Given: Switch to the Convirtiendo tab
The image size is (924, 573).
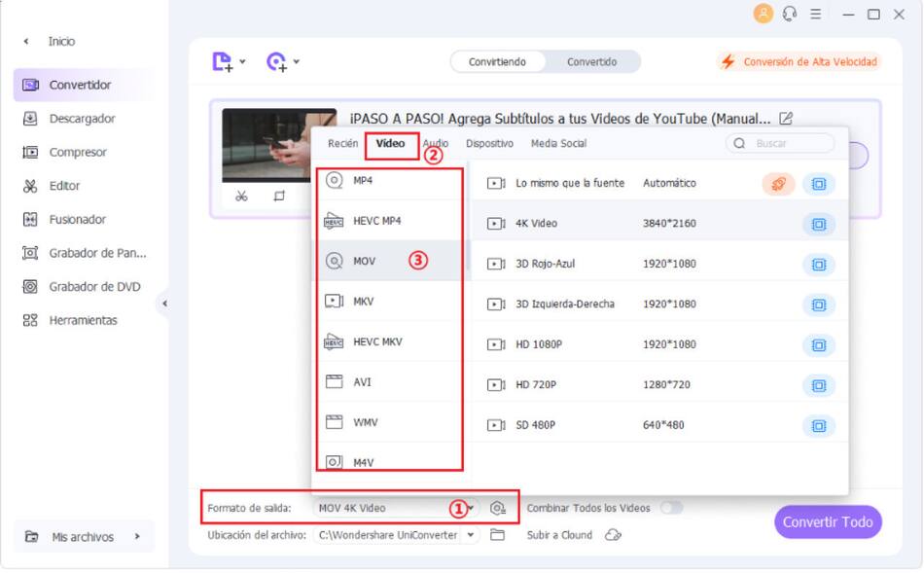Looking at the screenshot, I should 497,62.
